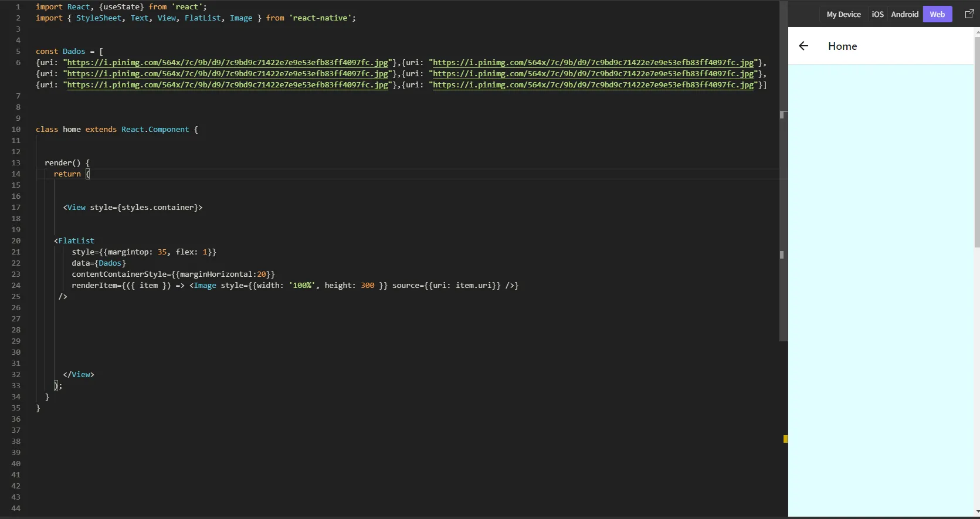980x519 pixels.
Task: Click on styles.container in the View tag
Action: click(x=158, y=208)
